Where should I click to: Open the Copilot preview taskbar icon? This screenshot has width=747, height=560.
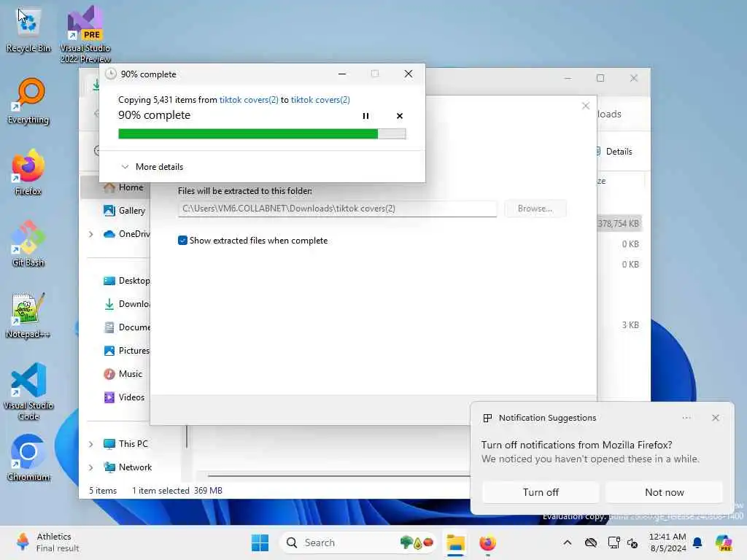pos(724,542)
